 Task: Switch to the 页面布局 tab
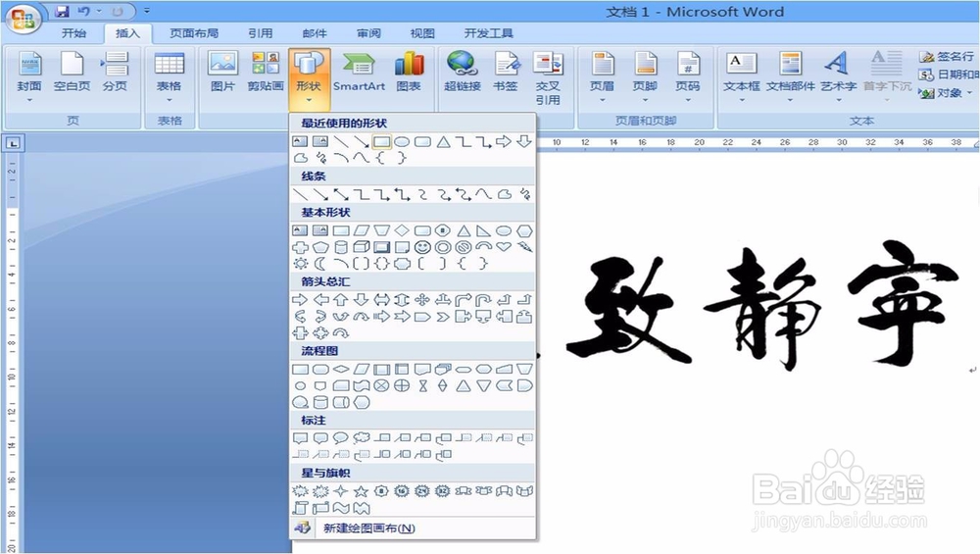[194, 33]
